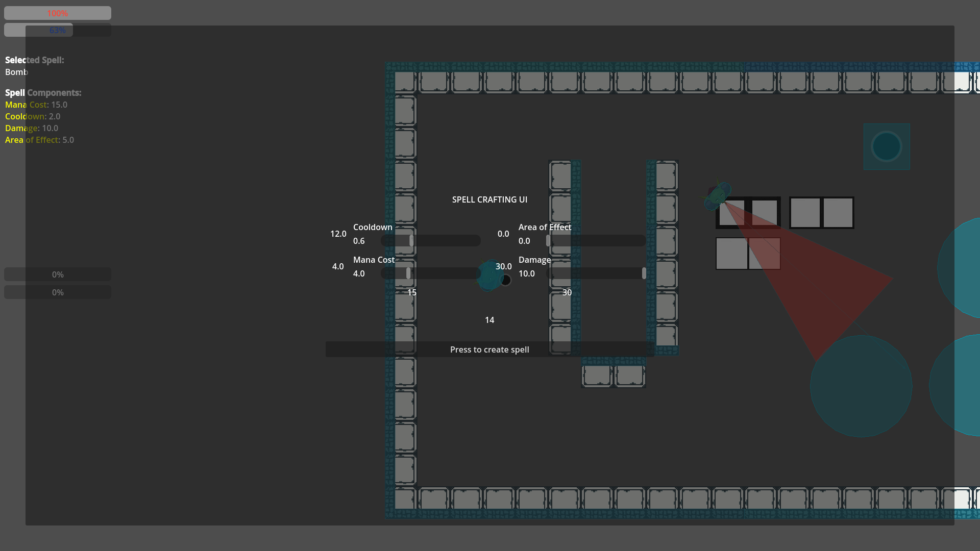Click the Mana Cost slider handle
The height and width of the screenshot is (551, 980).
tap(408, 273)
